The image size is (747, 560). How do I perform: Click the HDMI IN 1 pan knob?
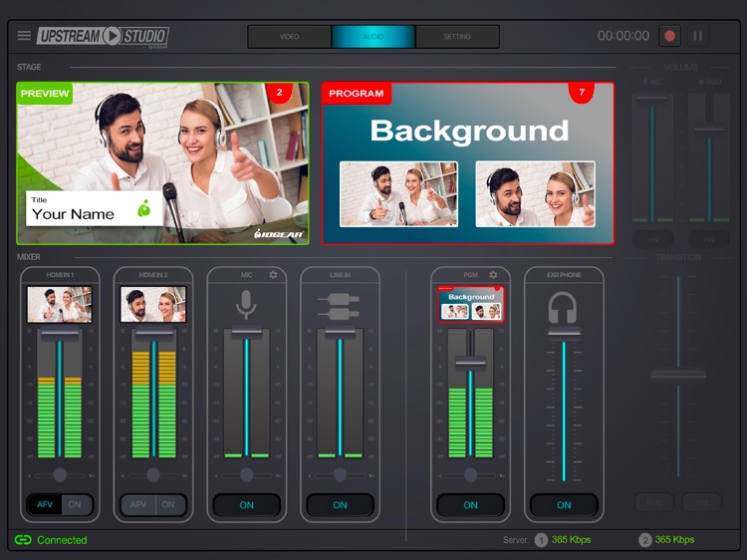pyautogui.click(x=60, y=474)
